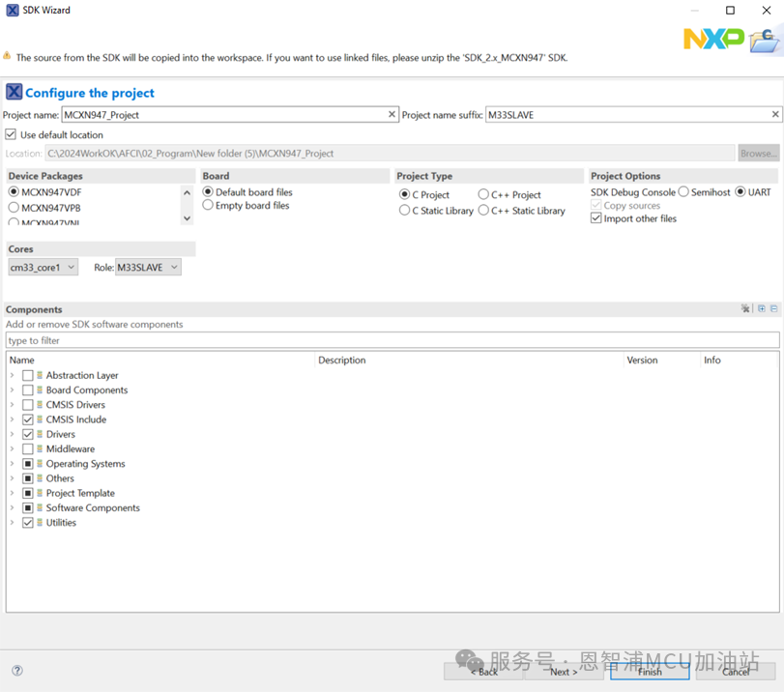This screenshot has height=692, width=784.
Task: Click the Version column header
Action: click(662, 360)
